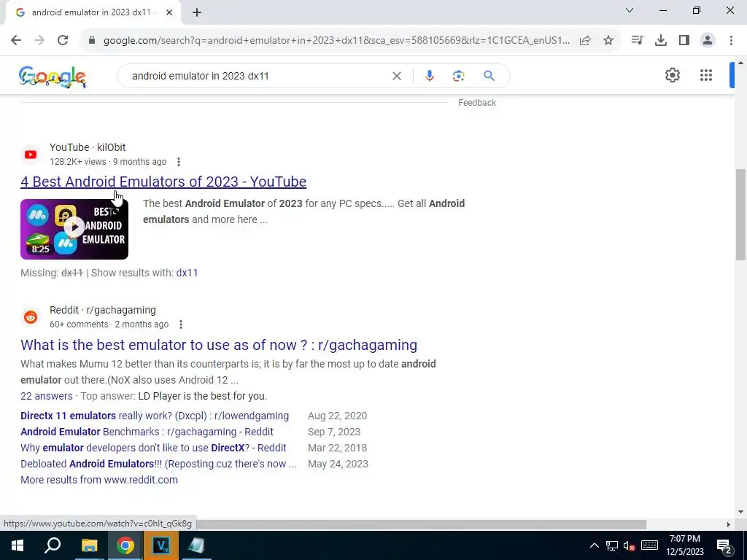
Task: Open Chrome three-dot menu
Action: pyautogui.click(x=731, y=40)
